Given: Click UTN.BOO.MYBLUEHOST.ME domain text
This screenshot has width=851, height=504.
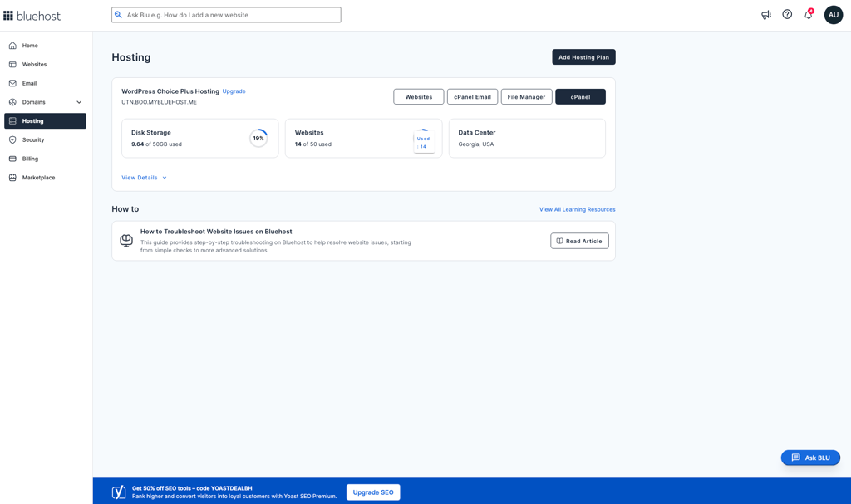Looking at the screenshot, I should [159, 102].
